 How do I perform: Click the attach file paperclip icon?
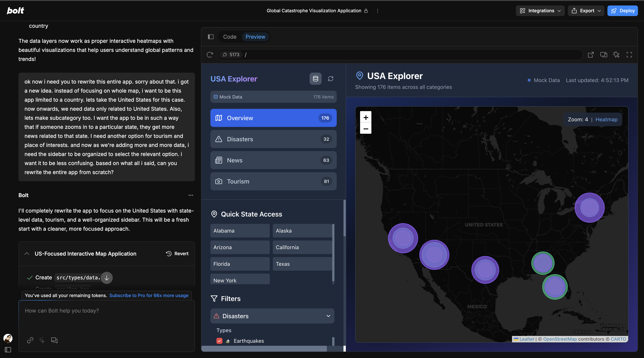(x=30, y=340)
